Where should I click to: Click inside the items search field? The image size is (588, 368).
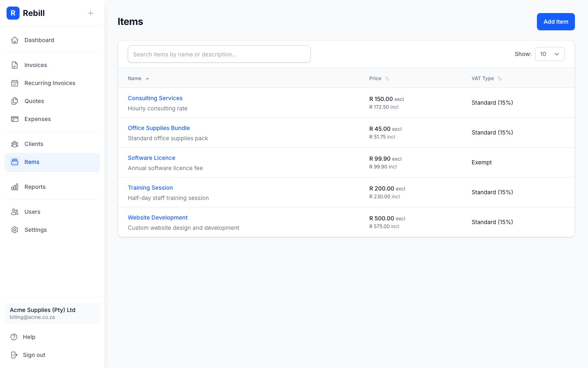coord(219,54)
